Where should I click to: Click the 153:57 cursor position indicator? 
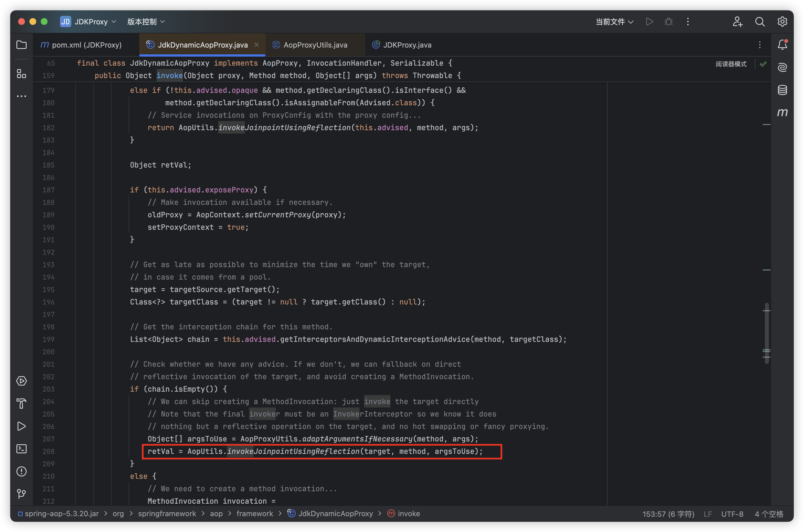(x=668, y=514)
